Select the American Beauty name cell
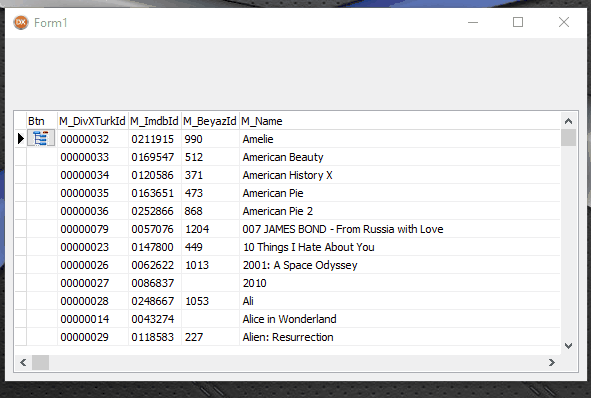Image resolution: width=591 pixels, height=398 pixels. [400, 157]
